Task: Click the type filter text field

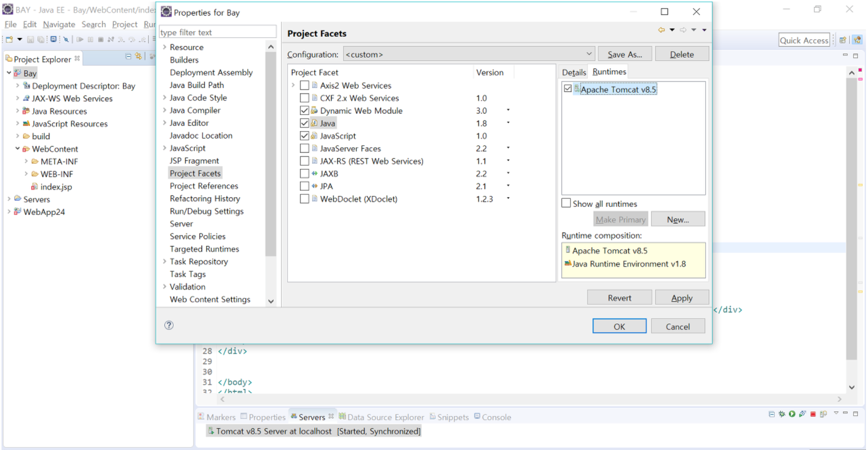Action: tap(217, 32)
